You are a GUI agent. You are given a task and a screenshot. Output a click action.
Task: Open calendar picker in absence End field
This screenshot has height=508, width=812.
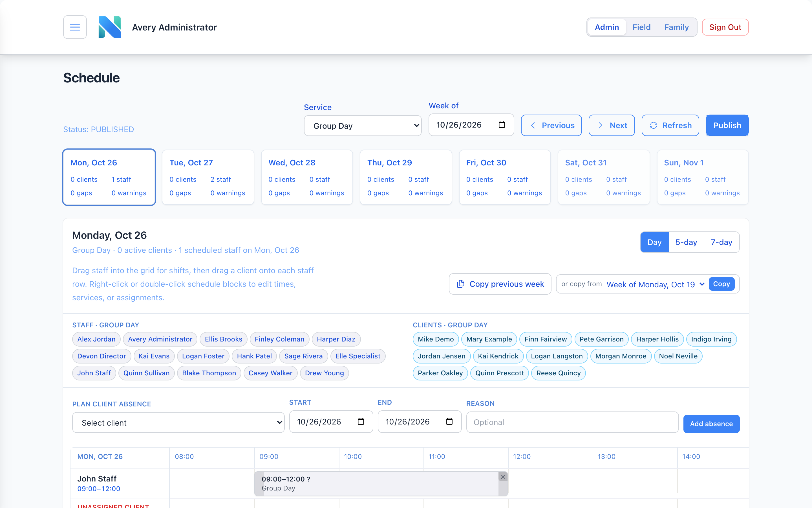449,421
